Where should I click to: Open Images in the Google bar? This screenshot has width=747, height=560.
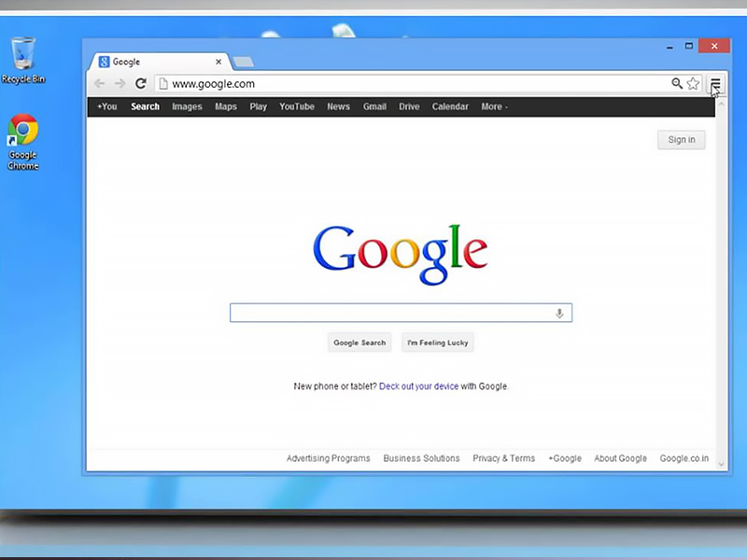tap(188, 106)
